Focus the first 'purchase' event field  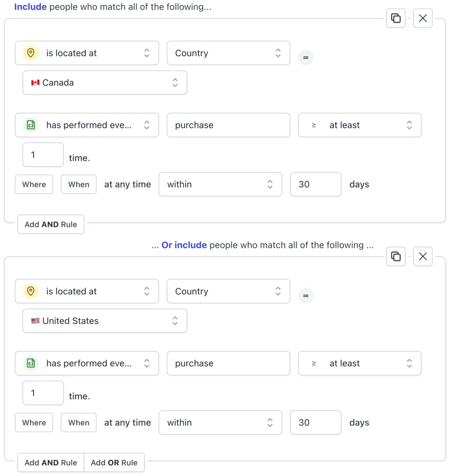click(228, 125)
